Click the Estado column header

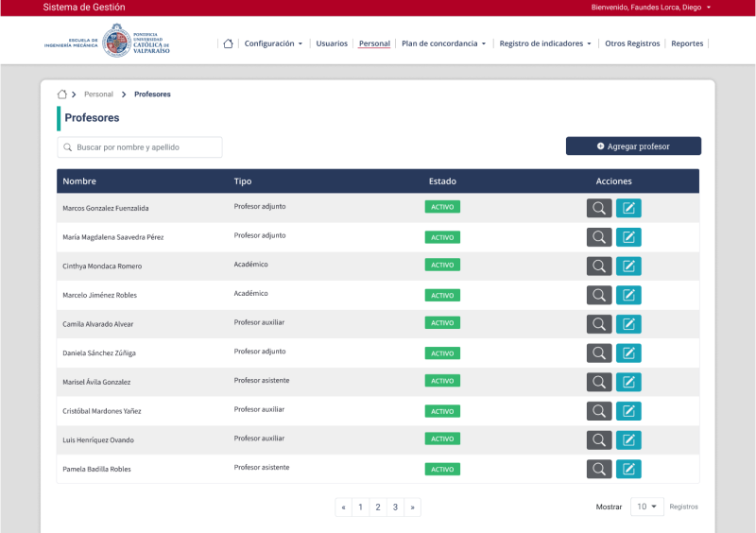coord(442,181)
